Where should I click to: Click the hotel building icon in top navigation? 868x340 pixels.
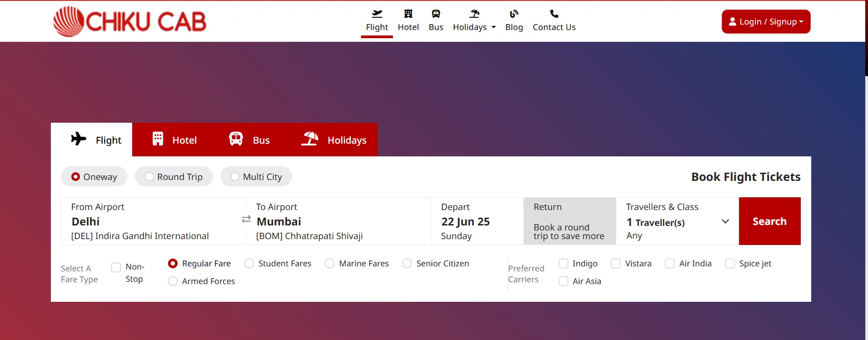(408, 14)
